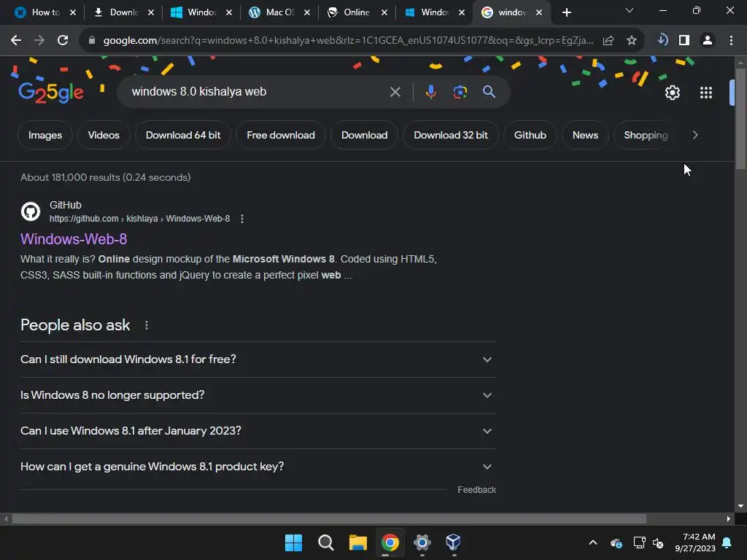Reload the Google search page
This screenshot has height=560, width=747.
click(63, 41)
